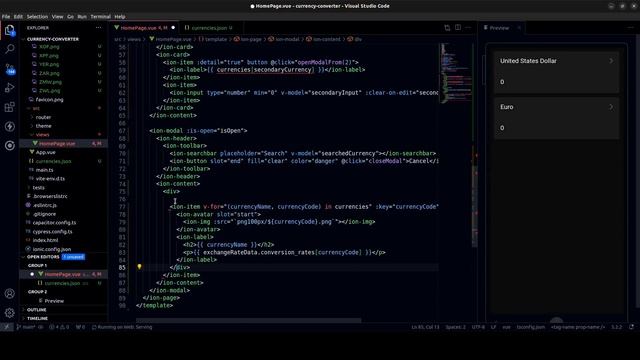Screen dimensions: 640x360
Task: Click the tsconfig.json status item
Action: pyautogui.click(x=531, y=327)
